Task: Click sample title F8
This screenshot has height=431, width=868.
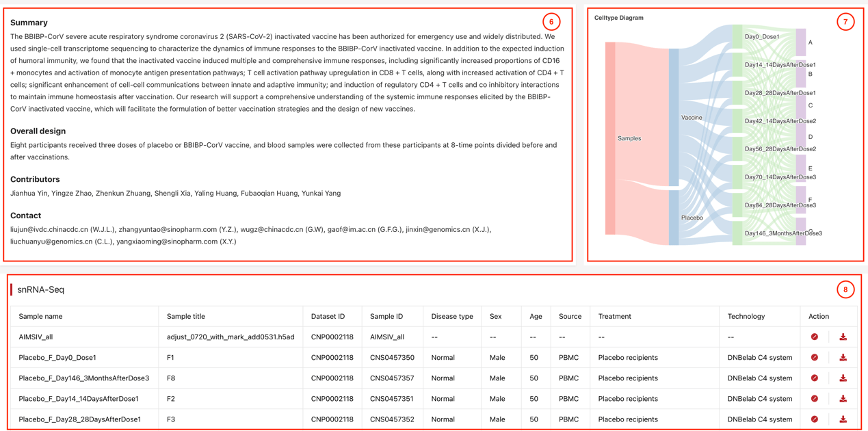Action: [171, 378]
